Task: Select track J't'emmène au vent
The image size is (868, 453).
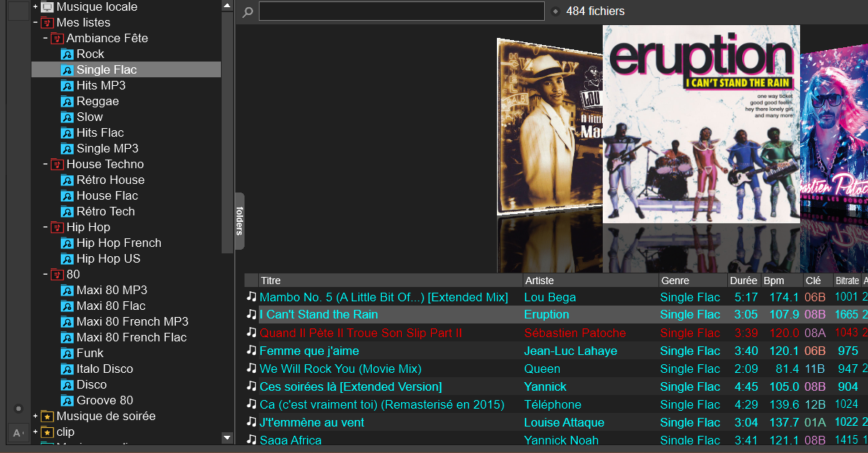Action: (x=312, y=422)
